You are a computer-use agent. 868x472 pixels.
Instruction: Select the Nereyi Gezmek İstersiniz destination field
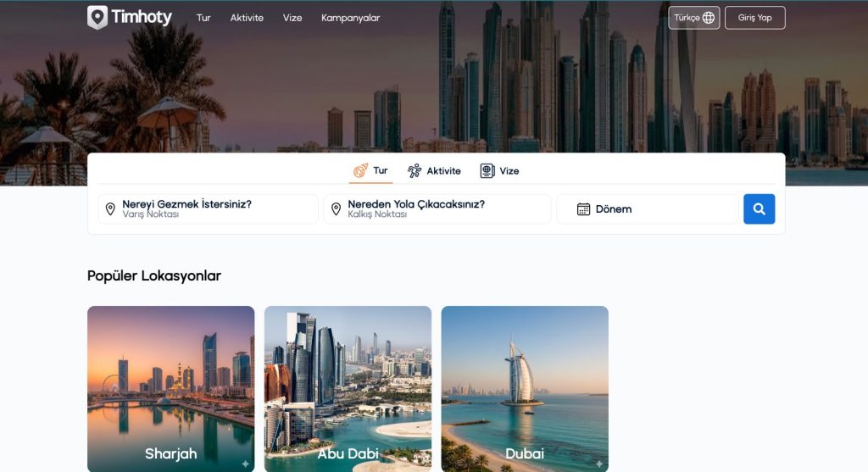(x=209, y=208)
